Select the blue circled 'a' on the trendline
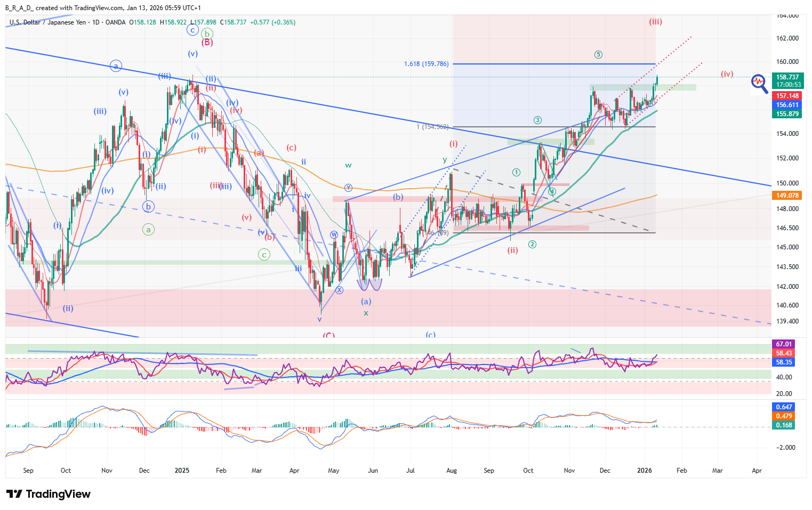 tap(116, 66)
